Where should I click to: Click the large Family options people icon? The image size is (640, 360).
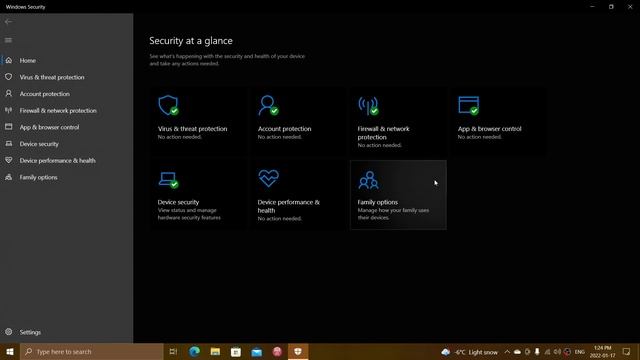pos(368,180)
